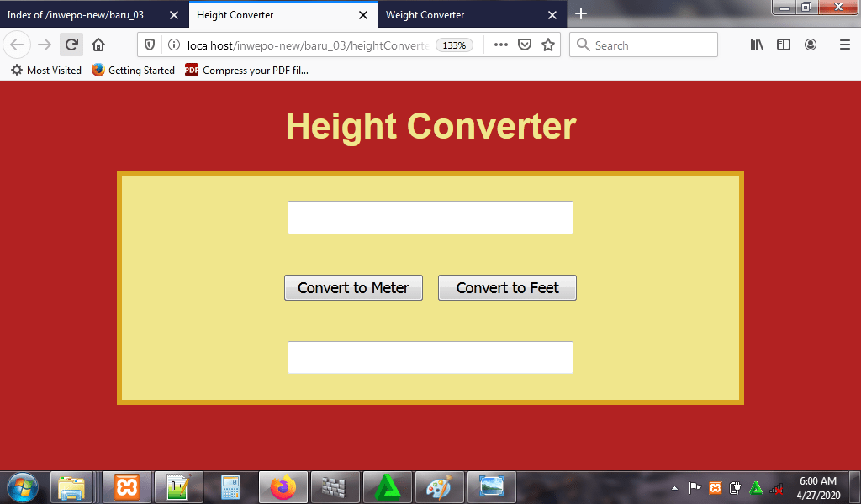861x504 pixels.
Task: Open the Firefox hamburger menu
Action: (x=844, y=45)
